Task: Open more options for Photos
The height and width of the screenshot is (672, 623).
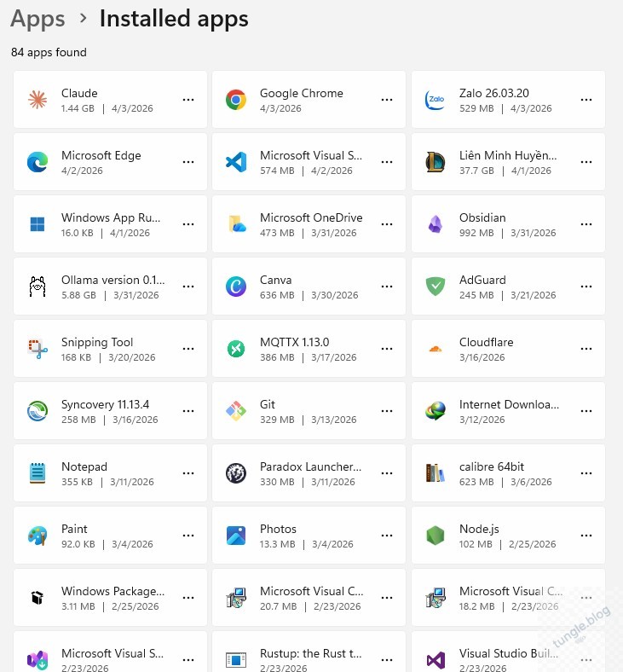Action: 387,536
